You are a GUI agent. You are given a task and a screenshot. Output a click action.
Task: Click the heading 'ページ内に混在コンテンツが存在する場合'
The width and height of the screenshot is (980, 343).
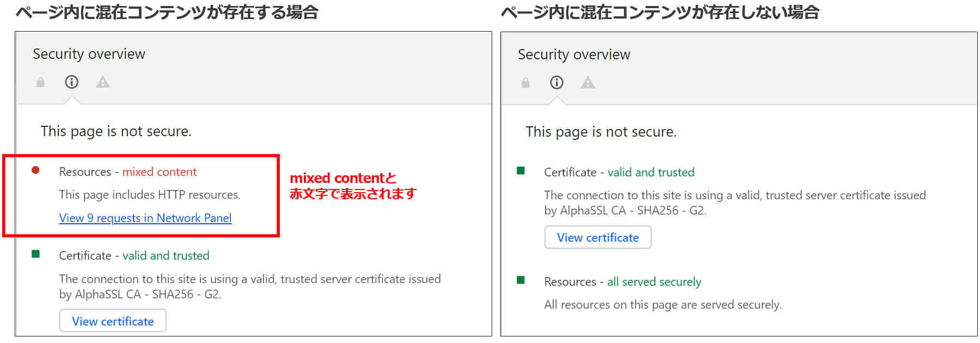coord(167,13)
